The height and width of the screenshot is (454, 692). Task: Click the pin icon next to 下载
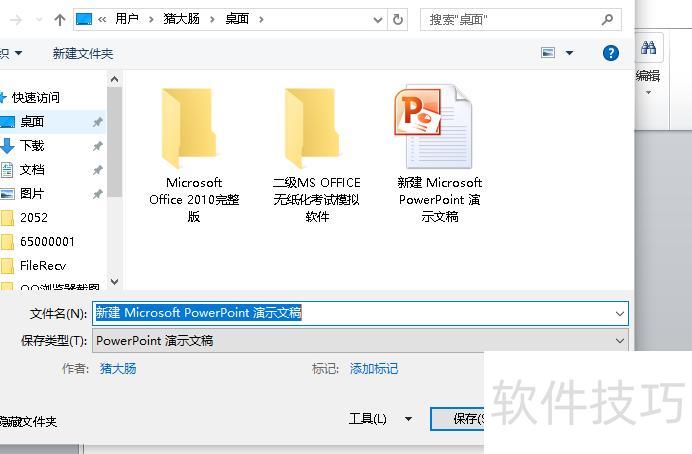(x=98, y=146)
